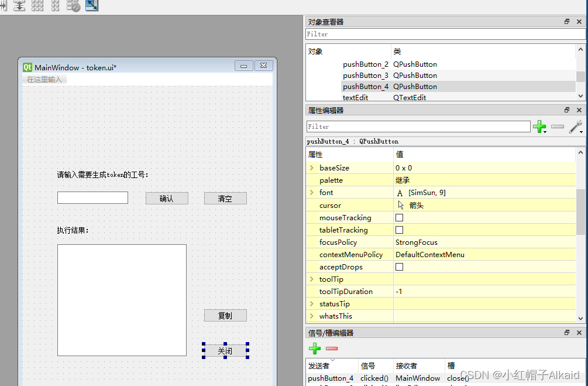Viewport: 588px width, 386px height.
Task: Click the font A icon value
Action: click(400, 193)
